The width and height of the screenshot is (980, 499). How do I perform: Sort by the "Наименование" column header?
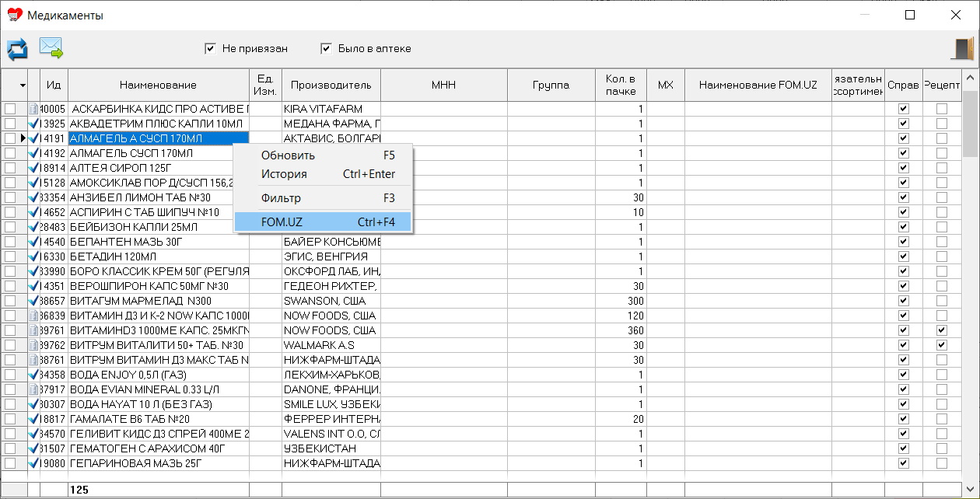tap(158, 85)
